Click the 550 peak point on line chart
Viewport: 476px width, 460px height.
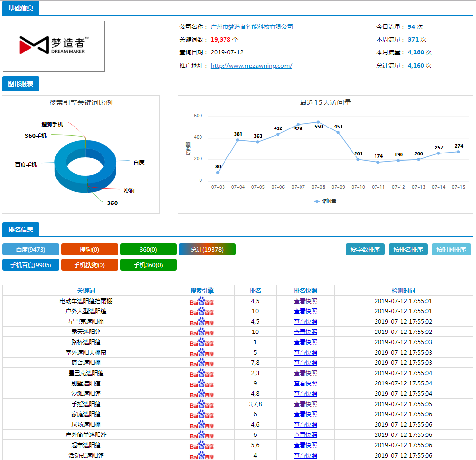tap(318, 122)
